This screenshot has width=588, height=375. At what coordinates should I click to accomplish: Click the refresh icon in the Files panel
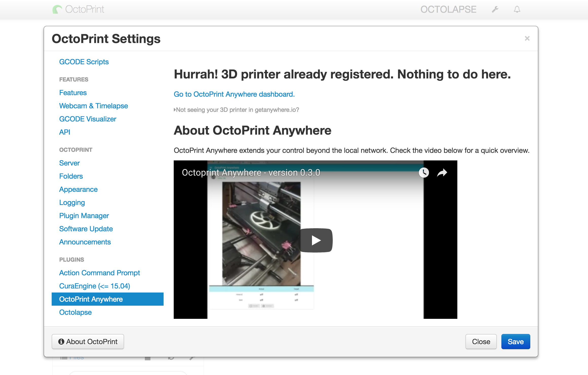coord(171,357)
